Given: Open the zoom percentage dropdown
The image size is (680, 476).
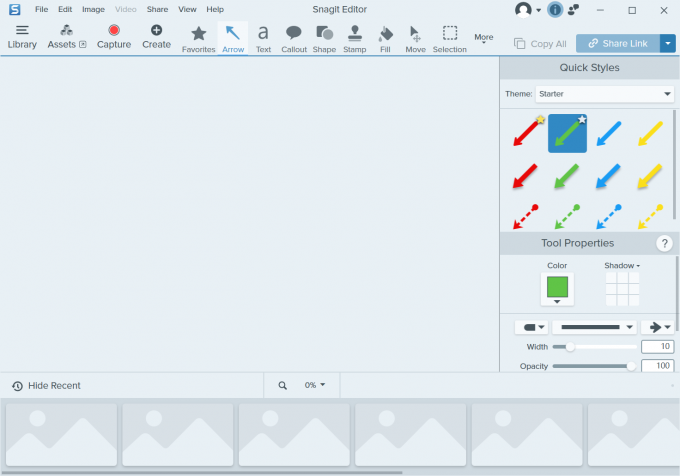Looking at the screenshot, I should [x=315, y=385].
